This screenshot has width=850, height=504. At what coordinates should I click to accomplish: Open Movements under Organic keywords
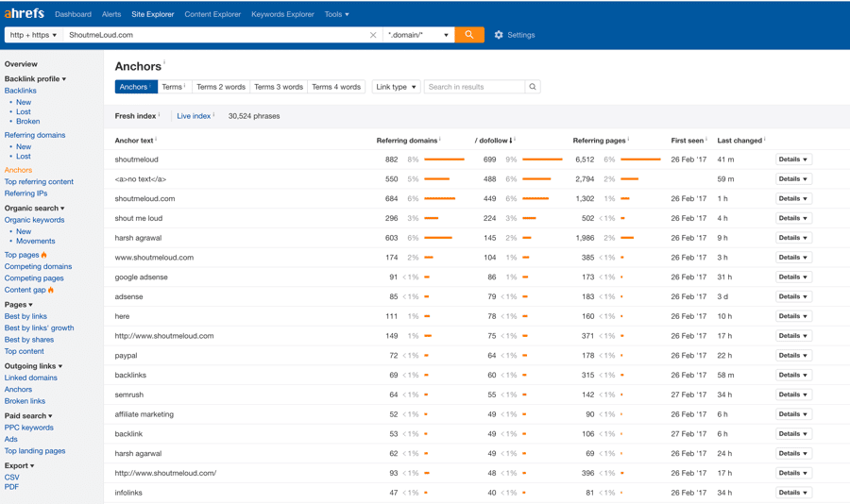(x=35, y=242)
